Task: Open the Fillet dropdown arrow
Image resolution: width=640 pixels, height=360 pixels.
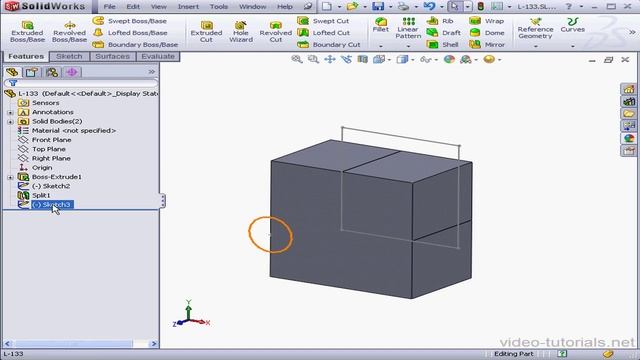Action: click(x=380, y=46)
